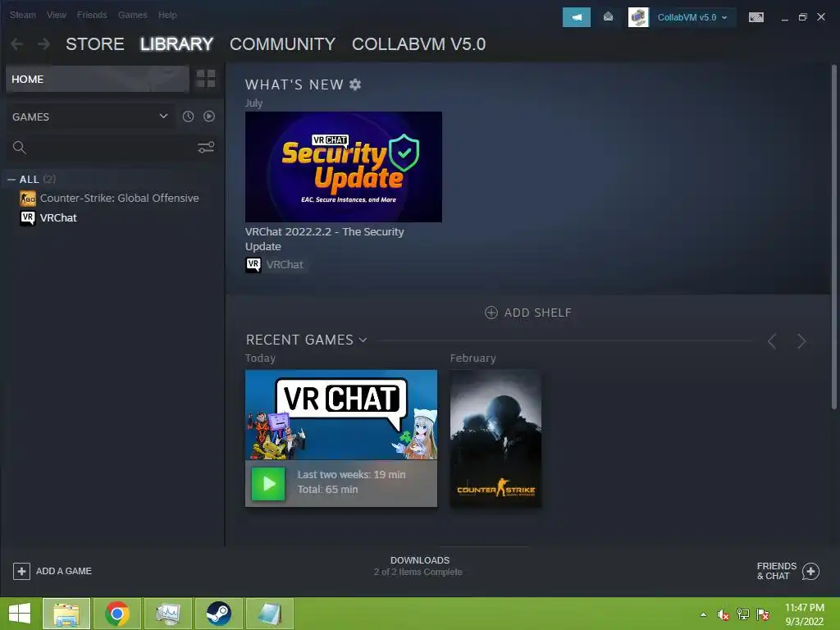This screenshot has width=840, height=630.
Task: Open the notepad taskbar icon
Action: pyautogui.click(x=269, y=614)
